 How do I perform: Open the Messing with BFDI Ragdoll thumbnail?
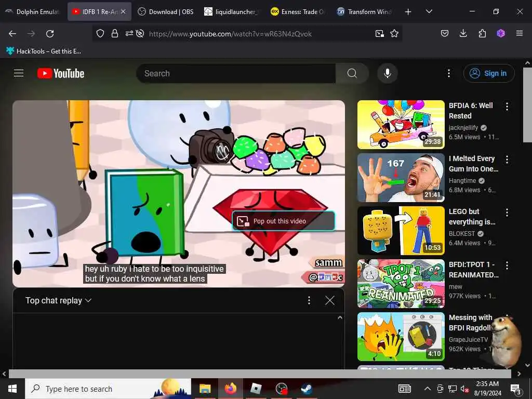point(401,336)
